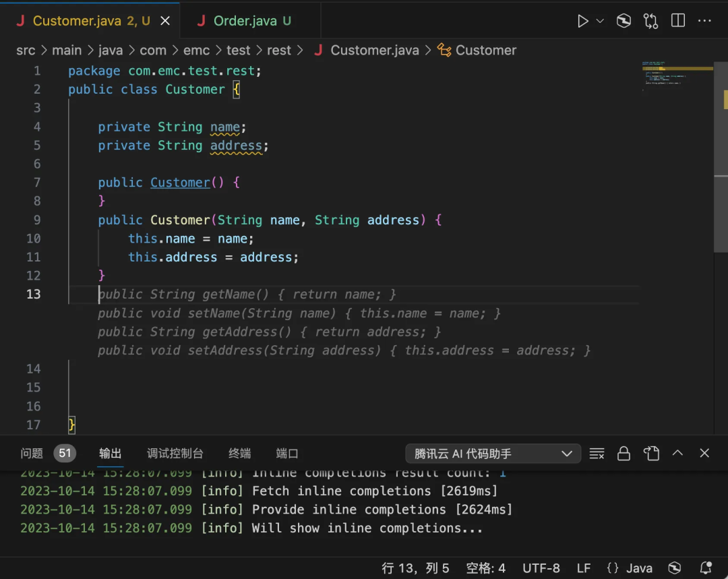
Task: Split the editor to the right
Action: point(678,20)
